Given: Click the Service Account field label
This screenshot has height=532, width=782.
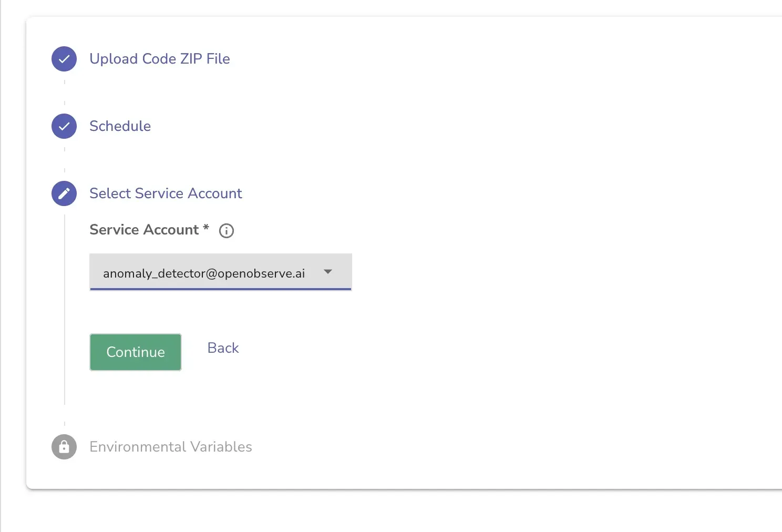Looking at the screenshot, I should point(144,230).
